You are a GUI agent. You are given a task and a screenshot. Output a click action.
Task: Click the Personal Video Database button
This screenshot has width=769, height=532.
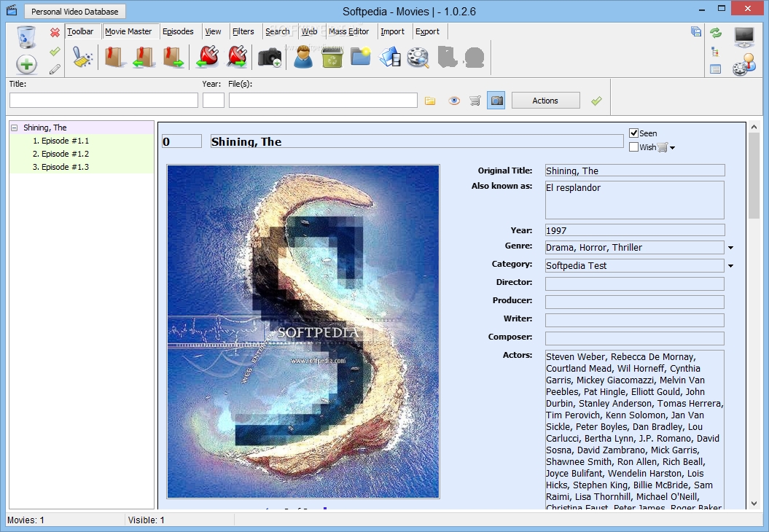[x=74, y=11]
